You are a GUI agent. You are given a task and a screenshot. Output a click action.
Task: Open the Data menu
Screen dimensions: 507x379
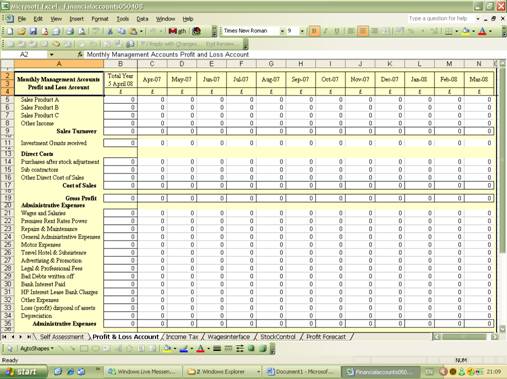142,19
